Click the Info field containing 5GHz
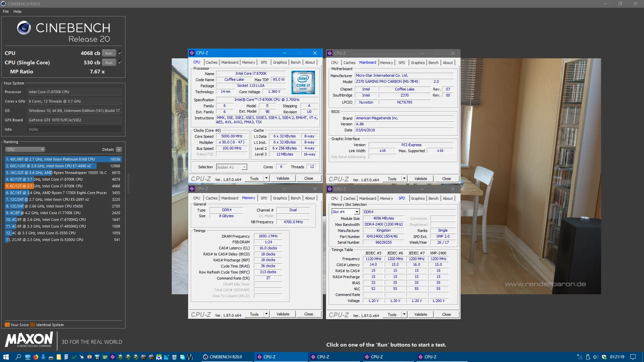This screenshot has height=362, width=644. click(74, 129)
